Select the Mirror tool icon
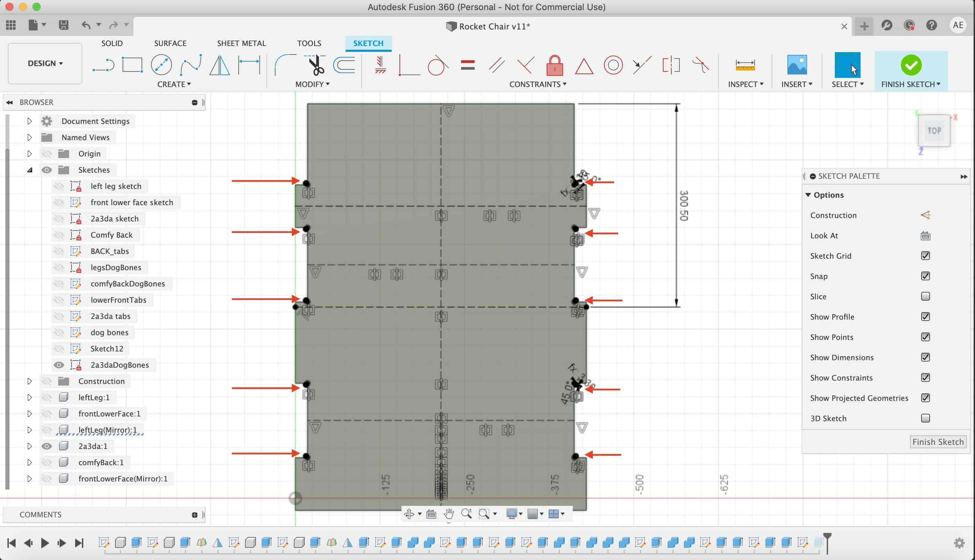The height and width of the screenshot is (560, 975). point(219,65)
